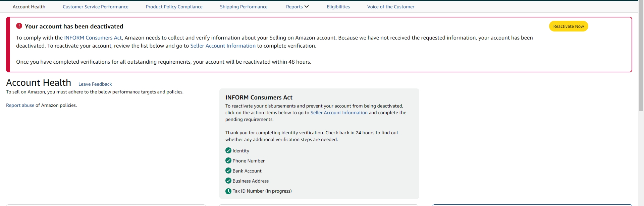644x206 pixels.
Task: Open INFORM Consumers Act link in alert
Action: (x=93, y=38)
